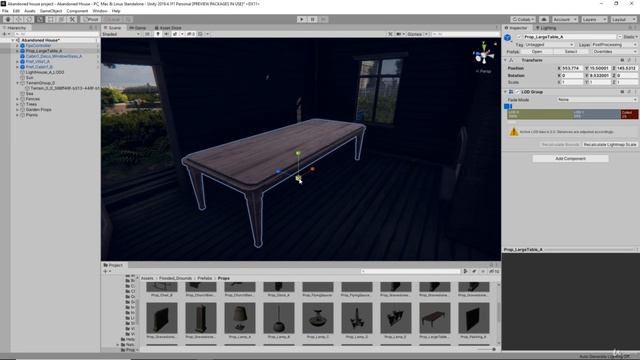
Task: Collapse the Transform component
Action: pos(505,60)
